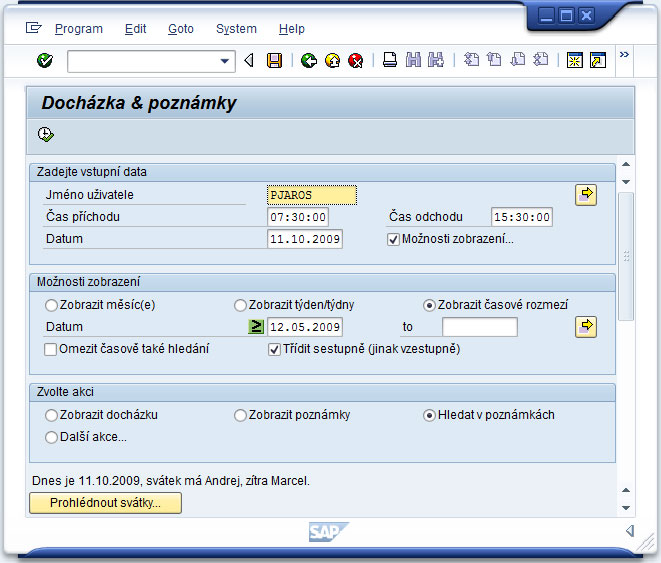Click the Save floppy disk icon
The width and height of the screenshot is (661, 563).
[x=274, y=61]
